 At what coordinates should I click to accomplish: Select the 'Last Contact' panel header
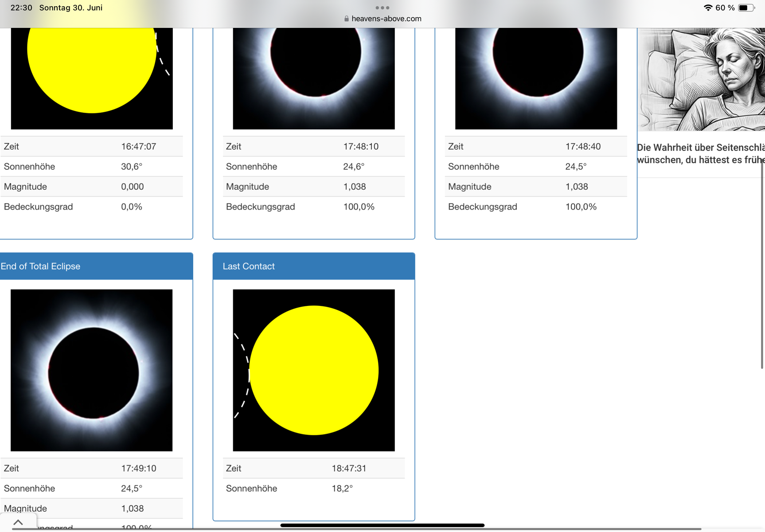[249, 266]
